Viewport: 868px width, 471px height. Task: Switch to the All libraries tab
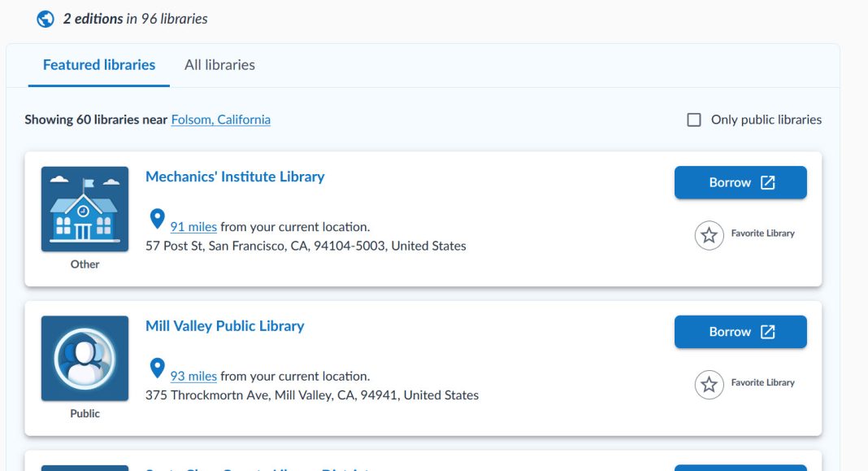click(x=219, y=64)
